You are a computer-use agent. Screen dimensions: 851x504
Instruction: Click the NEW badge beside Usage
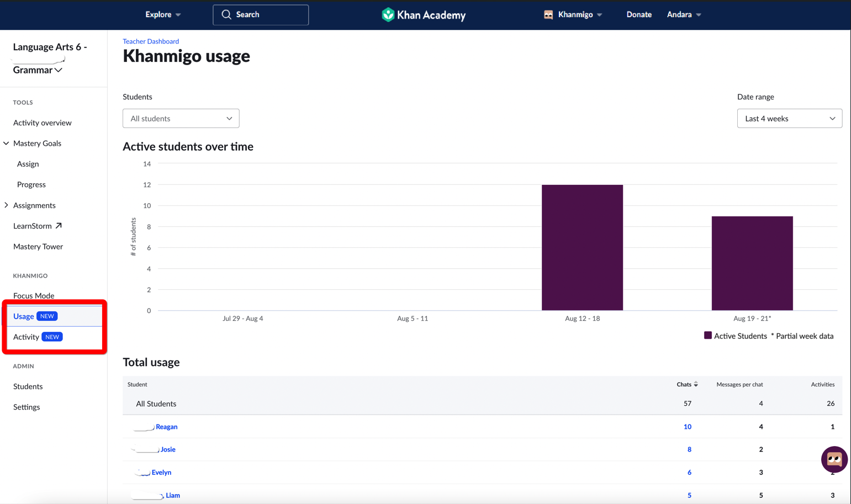point(47,316)
